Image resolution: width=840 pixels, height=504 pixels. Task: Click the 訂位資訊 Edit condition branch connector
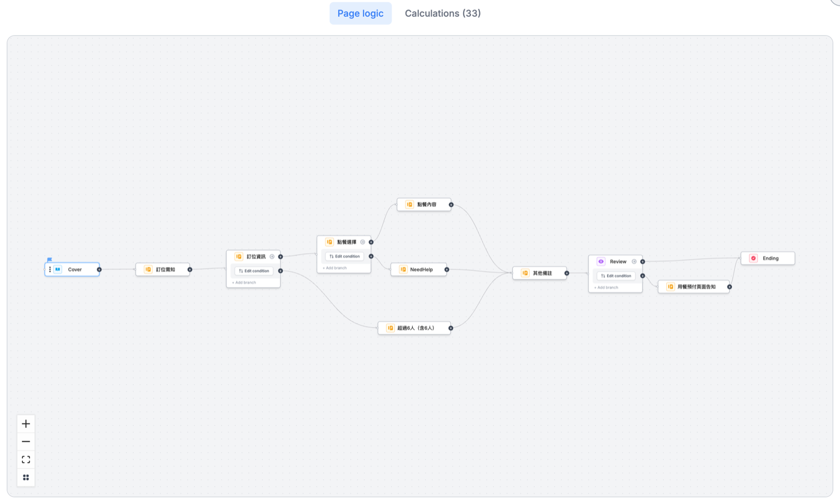[281, 271]
